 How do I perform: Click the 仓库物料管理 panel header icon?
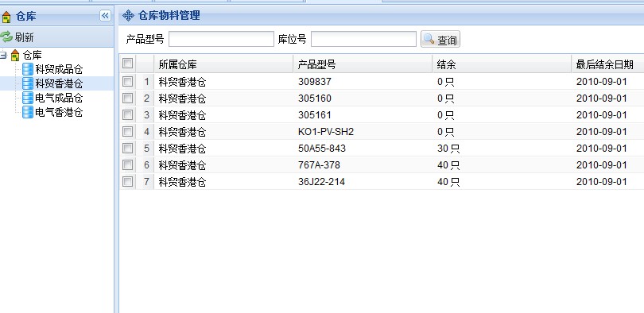128,16
